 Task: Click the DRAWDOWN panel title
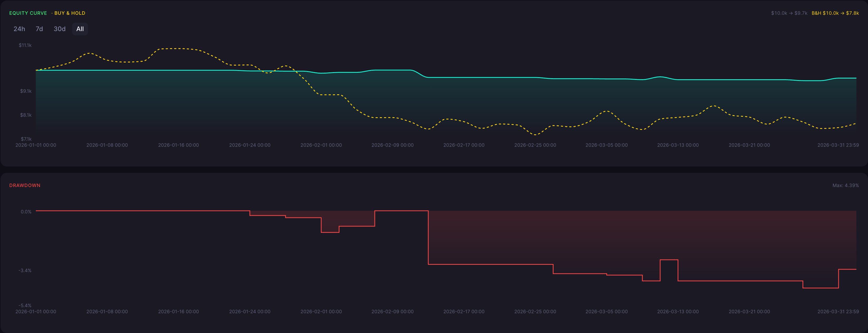point(24,185)
